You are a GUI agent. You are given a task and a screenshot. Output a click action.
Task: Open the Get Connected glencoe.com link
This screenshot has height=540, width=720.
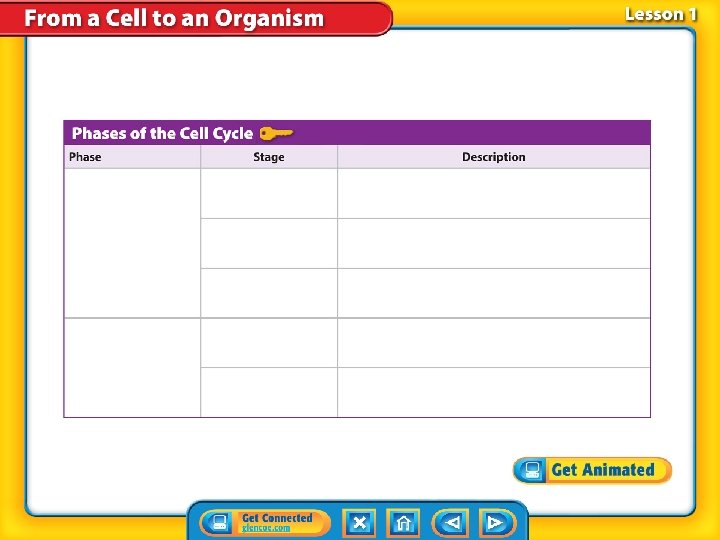pyautogui.click(x=266, y=523)
